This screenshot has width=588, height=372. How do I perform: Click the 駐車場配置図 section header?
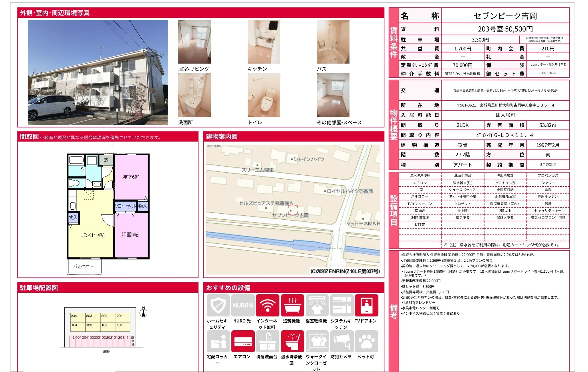108,288
